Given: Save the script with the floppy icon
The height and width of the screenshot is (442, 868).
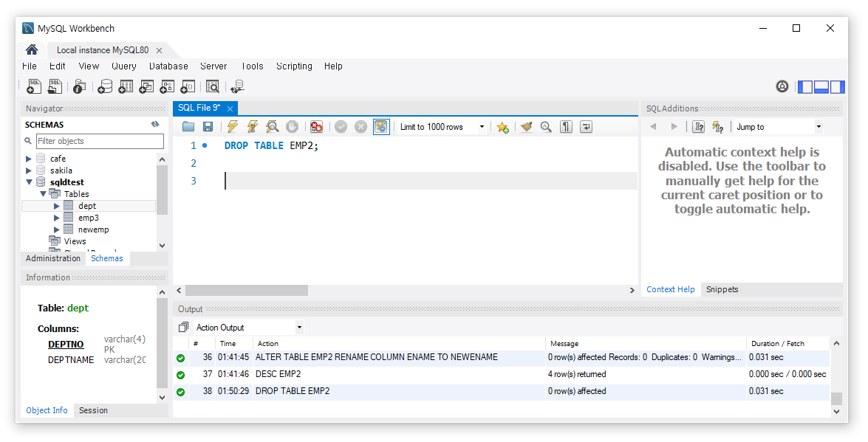Looking at the screenshot, I should (x=208, y=127).
